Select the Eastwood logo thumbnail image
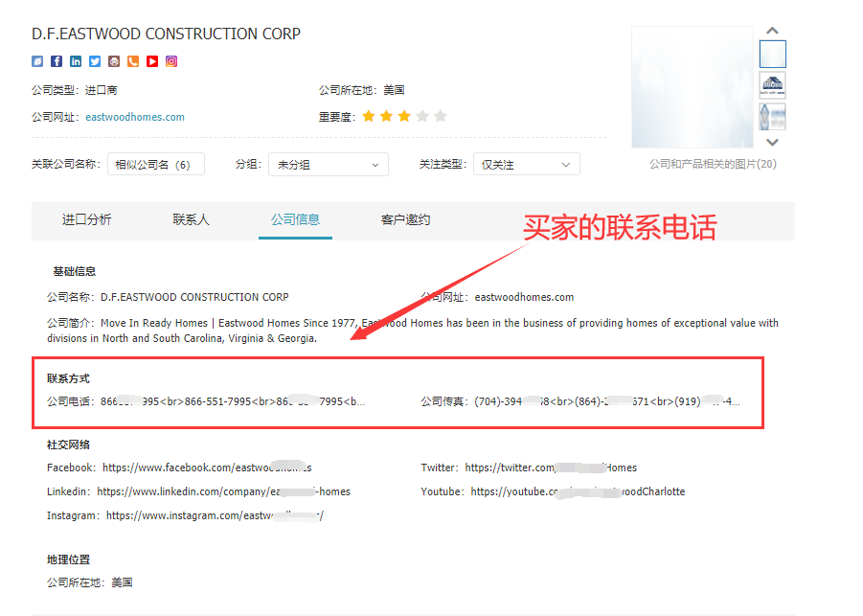The image size is (863, 616). click(772, 85)
